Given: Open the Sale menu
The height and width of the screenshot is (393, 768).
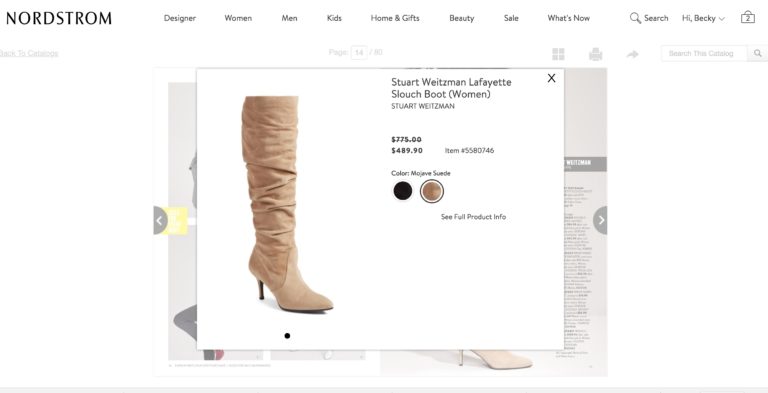Looking at the screenshot, I should pos(511,18).
